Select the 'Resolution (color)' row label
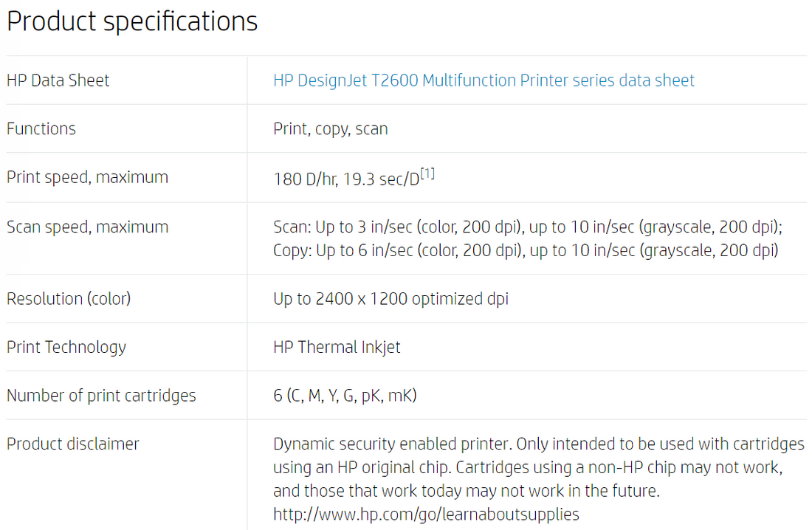812x530 pixels. tap(69, 299)
